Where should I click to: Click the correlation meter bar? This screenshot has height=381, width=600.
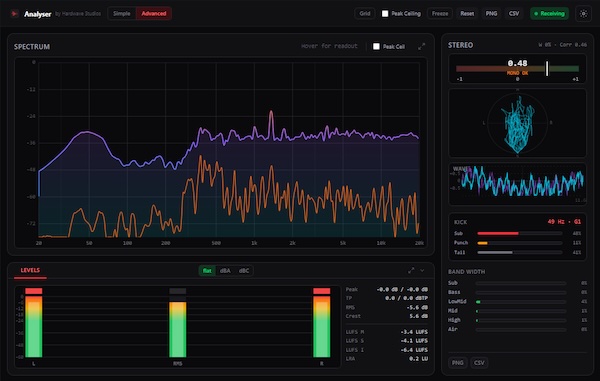tap(517, 69)
